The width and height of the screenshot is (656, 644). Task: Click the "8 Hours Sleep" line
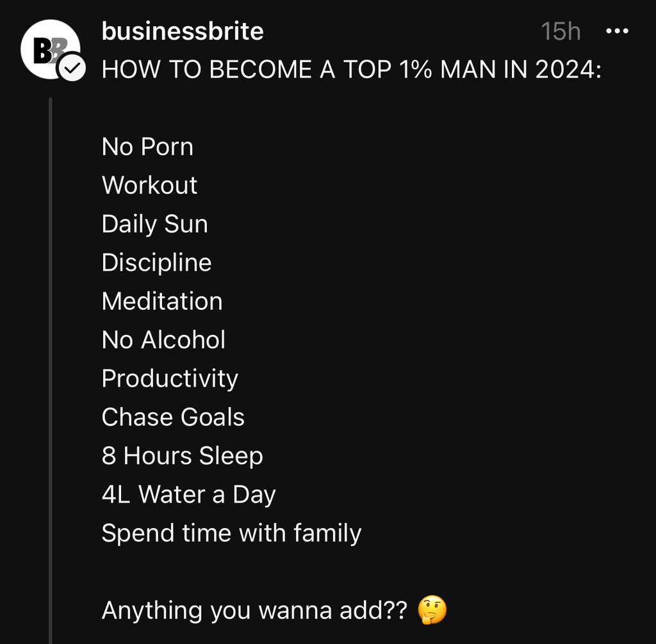(x=182, y=456)
